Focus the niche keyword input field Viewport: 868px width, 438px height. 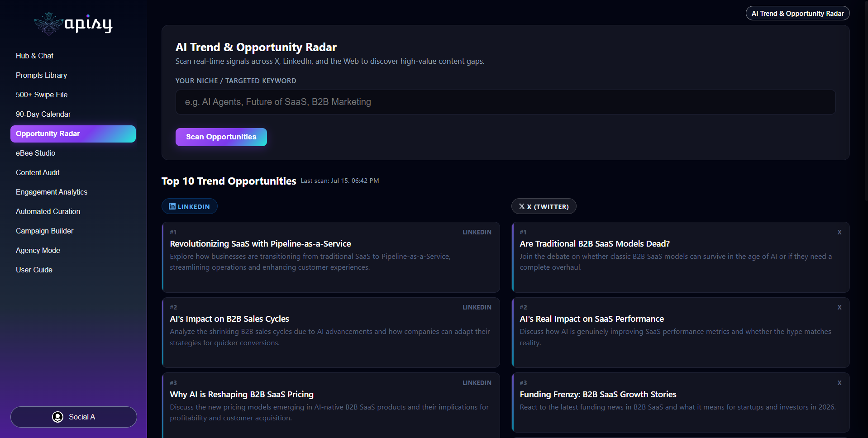tap(506, 102)
